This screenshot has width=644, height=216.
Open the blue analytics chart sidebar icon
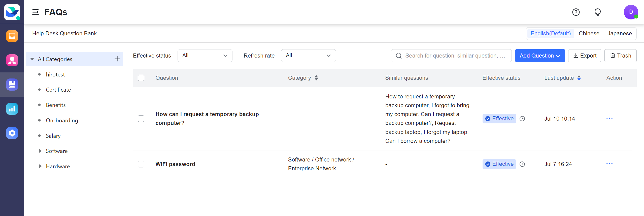tap(12, 109)
